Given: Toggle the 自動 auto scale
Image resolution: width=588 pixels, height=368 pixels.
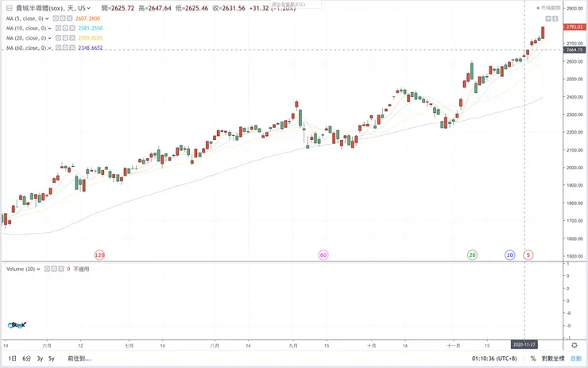Looking at the screenshot, I should point(576,358).
